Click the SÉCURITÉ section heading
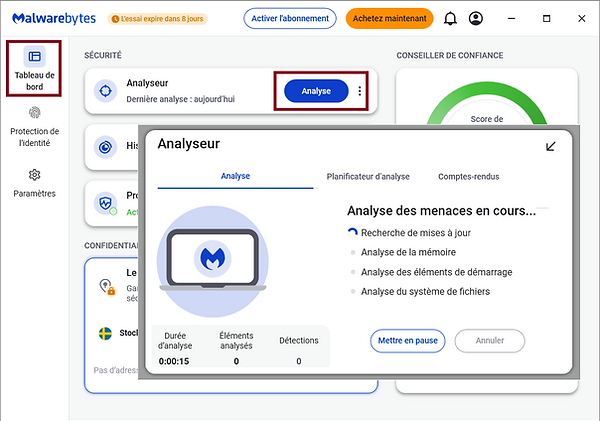Image resolution: width=600 pixels, height=421 pixels. tap(103, 55)
